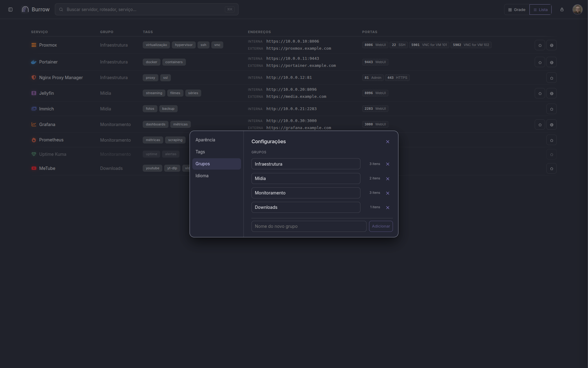Delete the Infraestrutura group
This screenshot has height=368, width=588.
(x=388, y=164)
